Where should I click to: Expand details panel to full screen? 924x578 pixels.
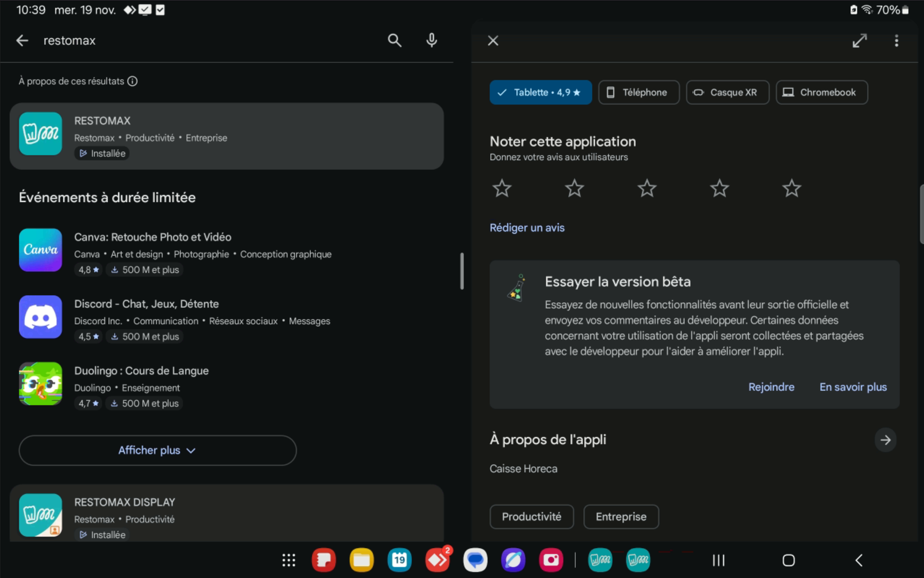860,41
